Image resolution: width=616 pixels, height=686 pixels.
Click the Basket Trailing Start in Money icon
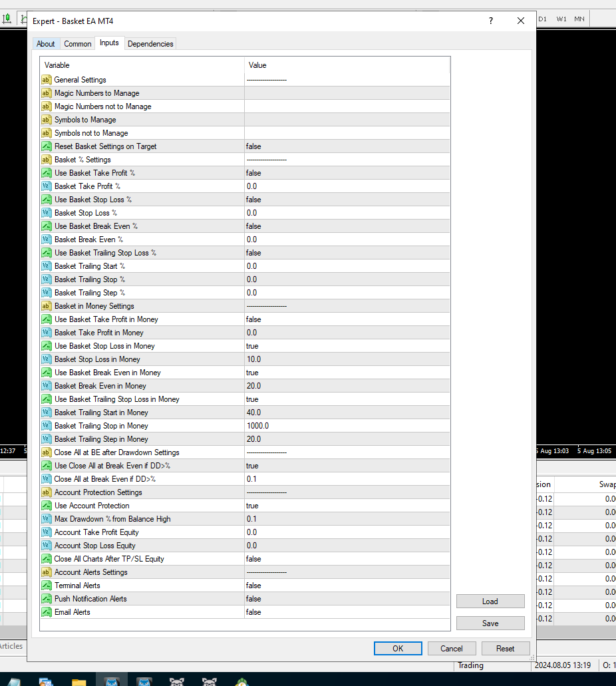pos(47,412)
